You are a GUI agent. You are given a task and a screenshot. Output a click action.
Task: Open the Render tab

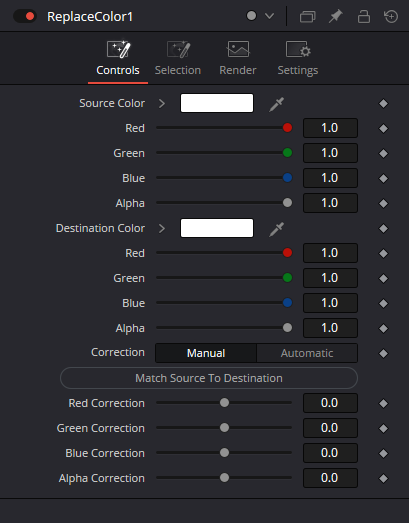(238, 59)
